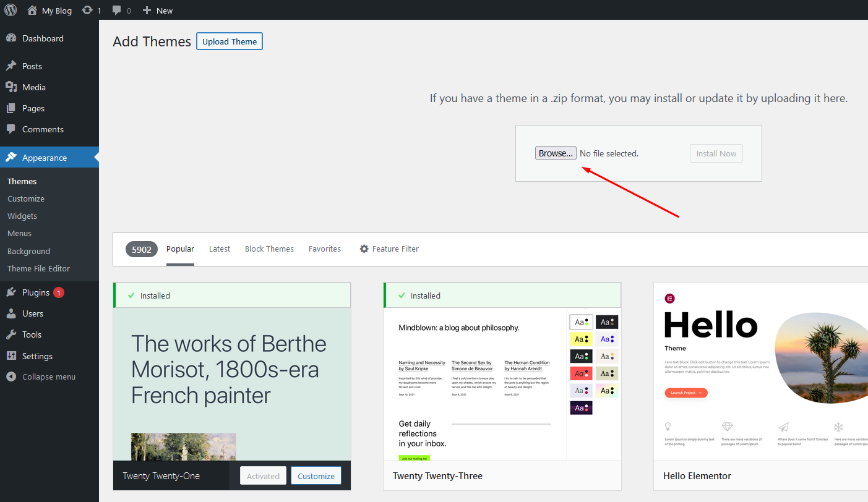Open the Customize submenu item
The width and height of the screenshot is (868, 502).
pyautogui.click(x=26, y=198)
